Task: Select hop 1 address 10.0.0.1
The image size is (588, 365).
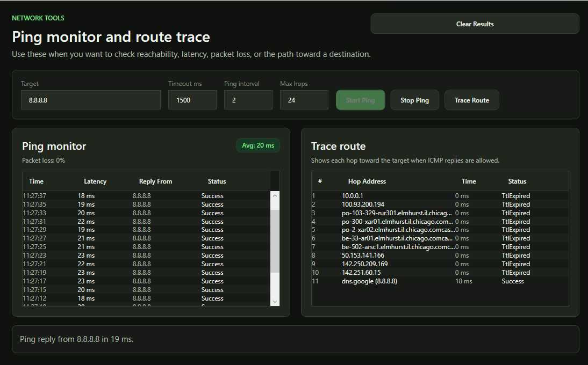Action: 353,196
